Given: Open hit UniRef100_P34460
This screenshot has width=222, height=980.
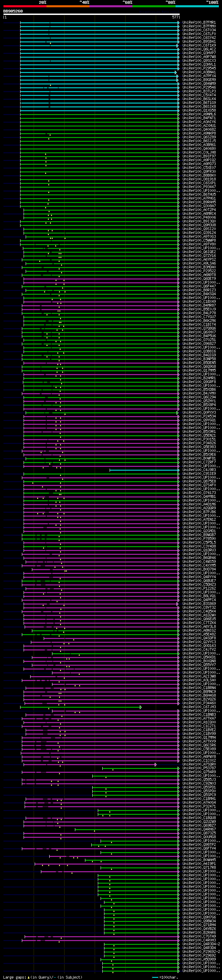Looking at the screenshot, I should point(199,703).
